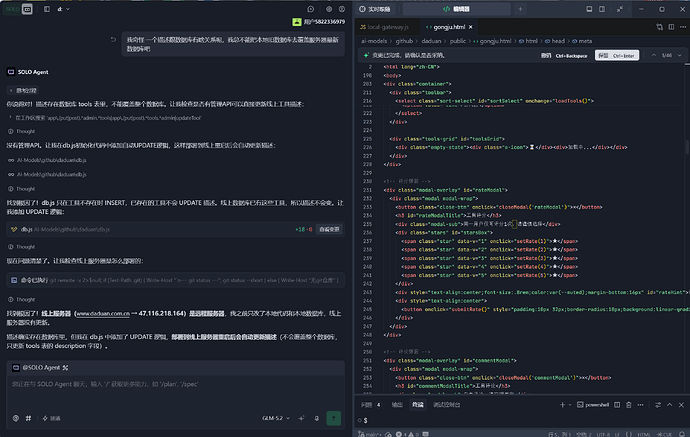Click the green send arrow button
The image size is (690, 437).
(334, 418)
